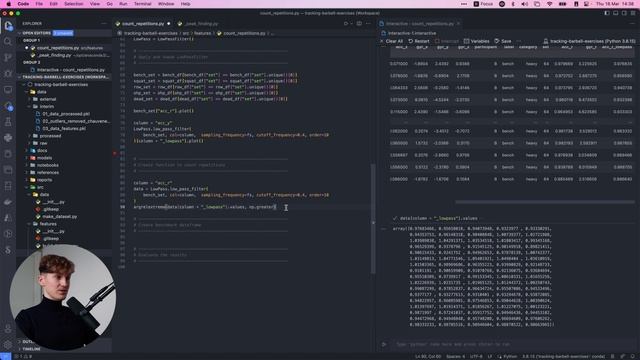
Task: Collapse the output cell gutter ellipsis
Action: pyautogui.click(x=383, y=229)
